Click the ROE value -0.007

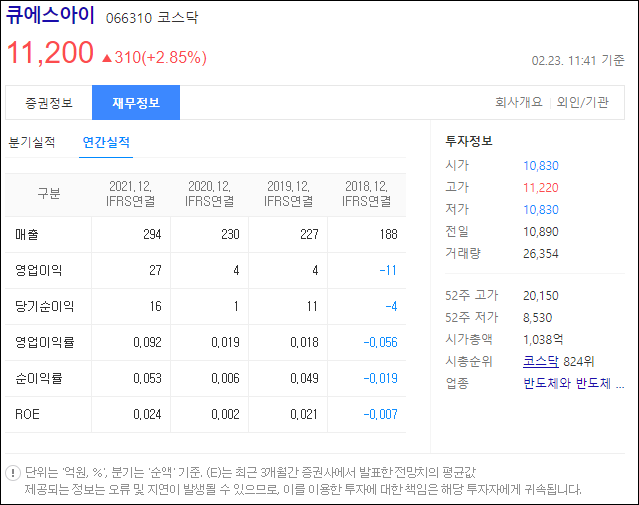coord(380,414)
